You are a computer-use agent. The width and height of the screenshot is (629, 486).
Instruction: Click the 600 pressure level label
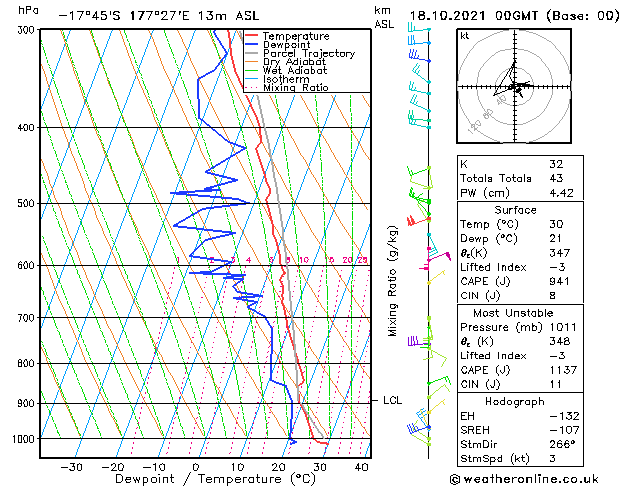click(28, 265)
